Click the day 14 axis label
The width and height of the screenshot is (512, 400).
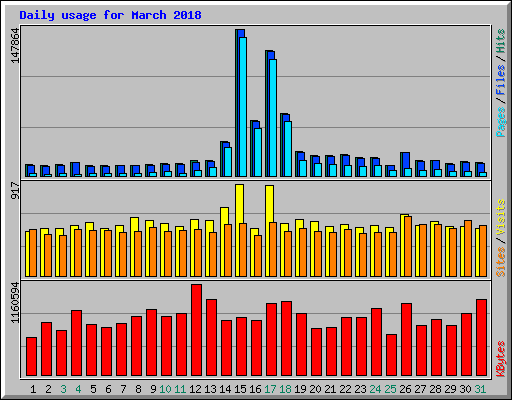point(225,389)
